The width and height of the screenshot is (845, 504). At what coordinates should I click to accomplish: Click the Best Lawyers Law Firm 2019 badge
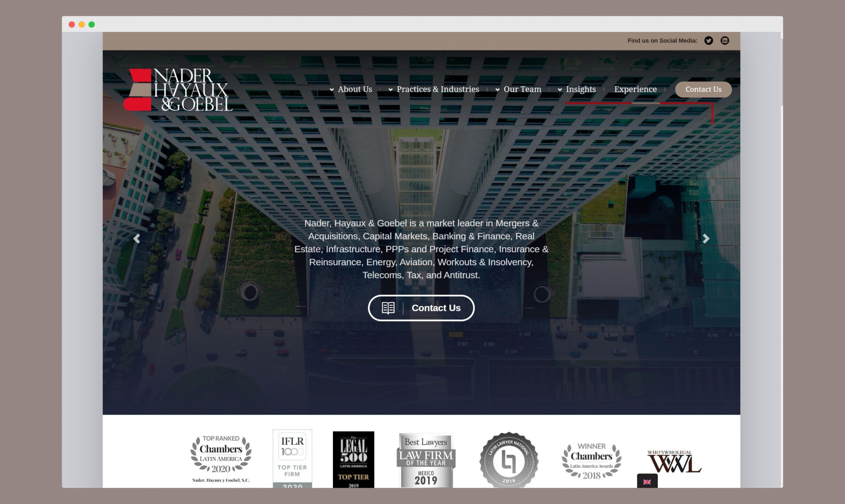(x=426, y=460)
